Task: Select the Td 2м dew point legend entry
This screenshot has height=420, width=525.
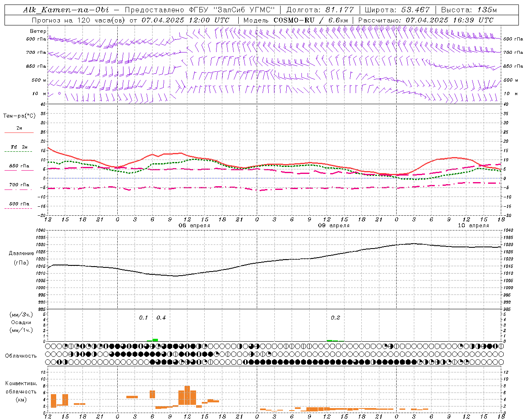Action: [19, 147]
